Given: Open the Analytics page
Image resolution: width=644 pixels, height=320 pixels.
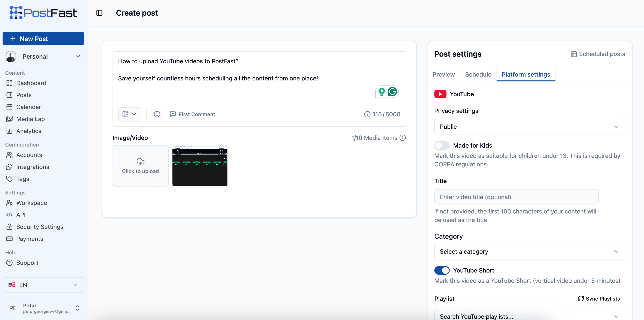Looking at the screenshot, I should pos(28,131).
